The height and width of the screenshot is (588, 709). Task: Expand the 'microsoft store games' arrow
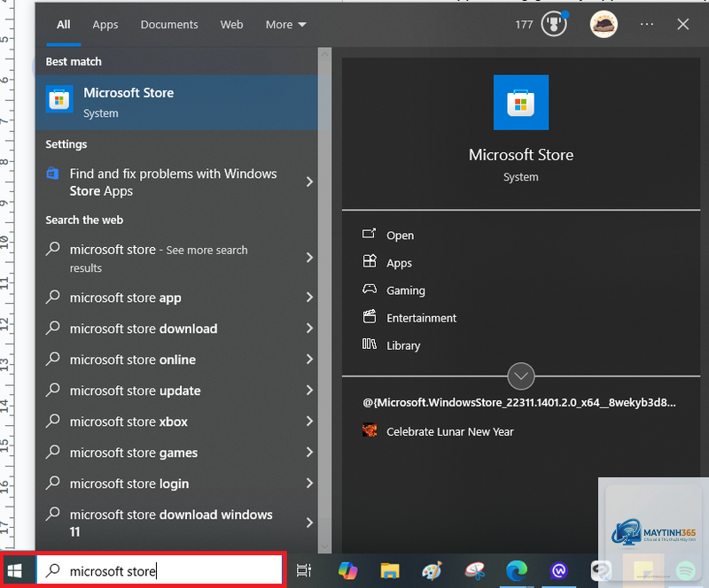309,453
